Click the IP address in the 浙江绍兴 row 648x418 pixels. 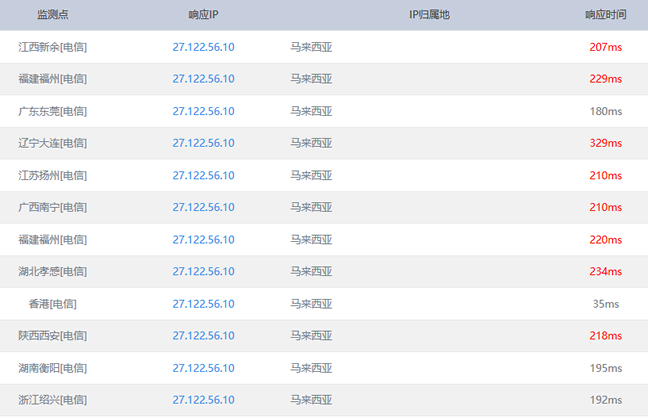203,399
